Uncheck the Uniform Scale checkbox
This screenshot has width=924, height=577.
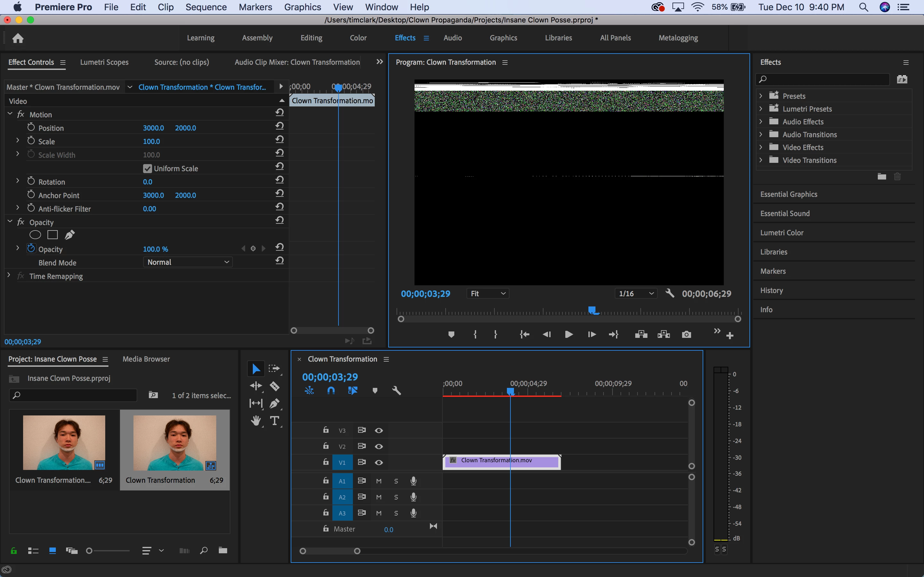tap(147, 168)
